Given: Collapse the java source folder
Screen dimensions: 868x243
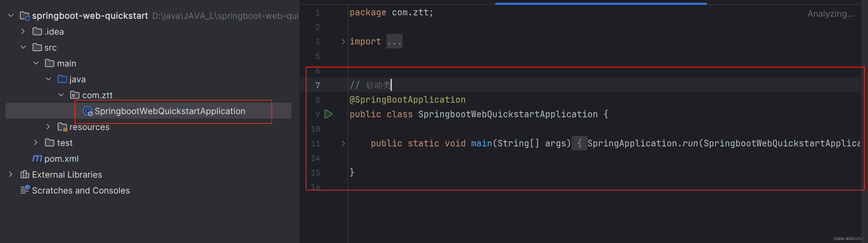Looking at the screenshot, I should [x=48, y=79].
